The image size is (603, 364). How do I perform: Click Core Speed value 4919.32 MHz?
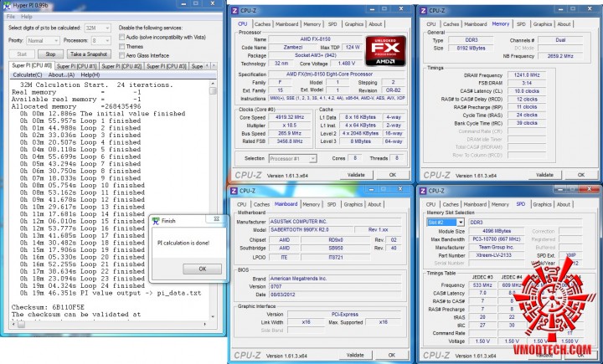[x=290, y=117]
